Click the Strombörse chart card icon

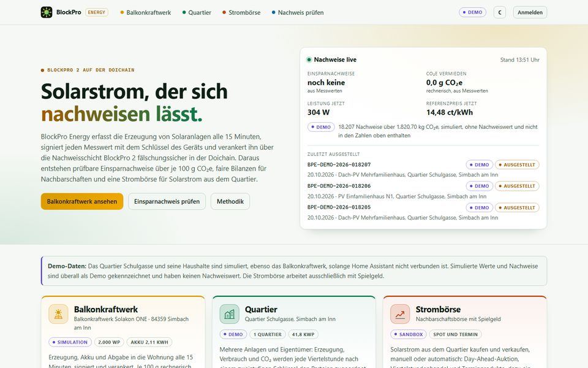(400, 314)
